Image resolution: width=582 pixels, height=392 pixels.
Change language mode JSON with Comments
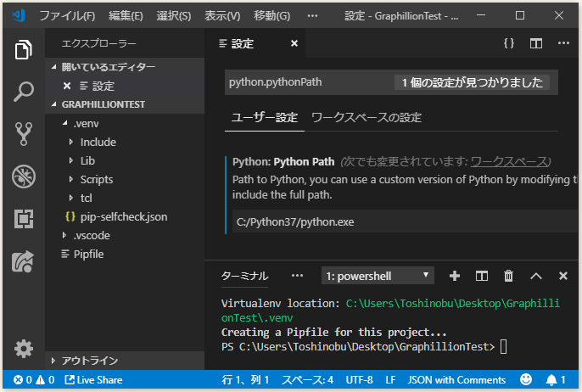tap(456, 380)
